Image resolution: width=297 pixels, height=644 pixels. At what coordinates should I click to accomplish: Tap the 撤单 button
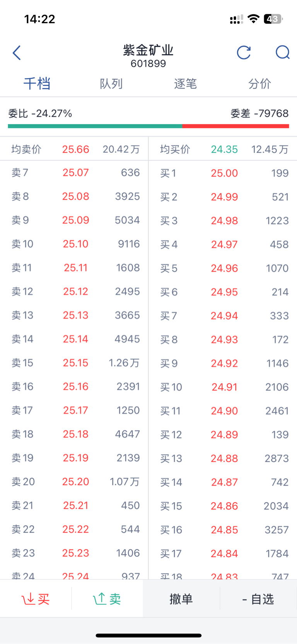(181, 599)
